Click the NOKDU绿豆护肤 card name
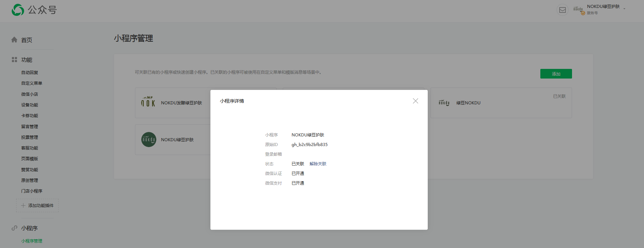The image size is (644, 248). pyautogui.click(x=177, y=139)
